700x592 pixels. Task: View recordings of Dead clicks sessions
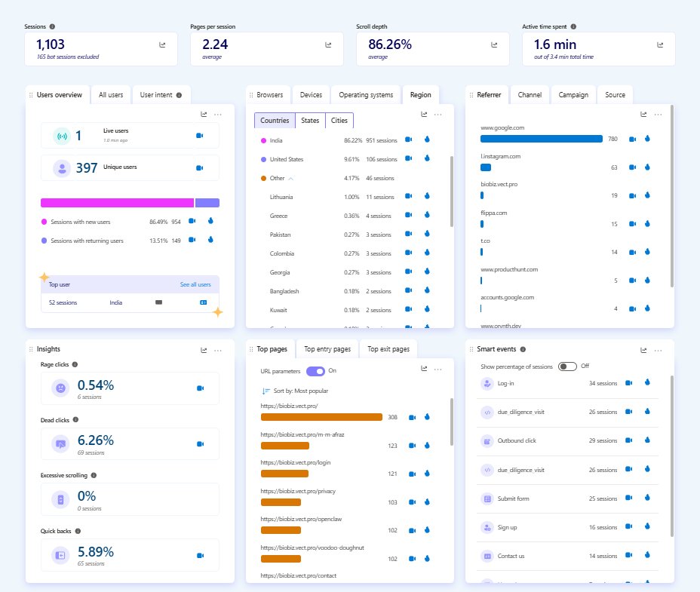point(200,443)
